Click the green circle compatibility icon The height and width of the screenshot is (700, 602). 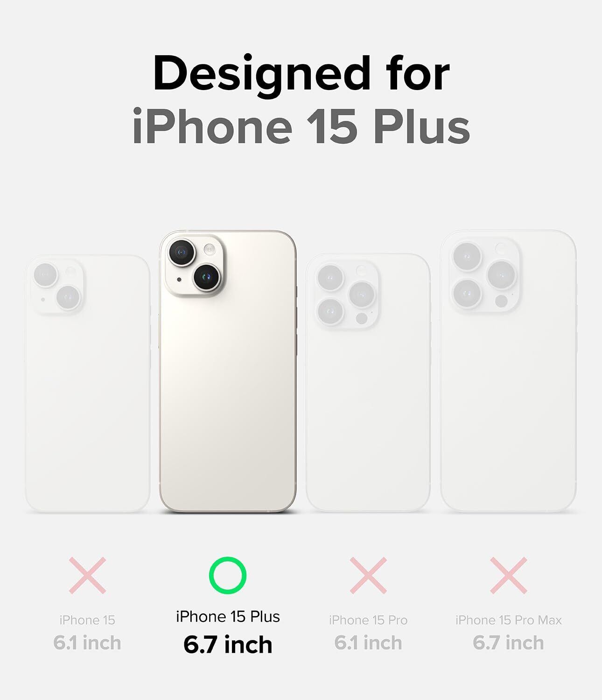pyautogui.click(x=227, y=575)
